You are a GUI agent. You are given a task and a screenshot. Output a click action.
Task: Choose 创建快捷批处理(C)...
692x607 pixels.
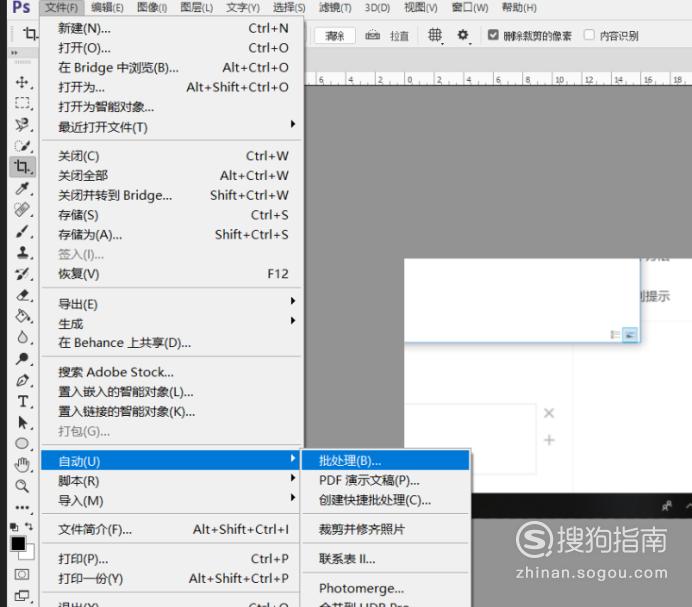point(385,500)
